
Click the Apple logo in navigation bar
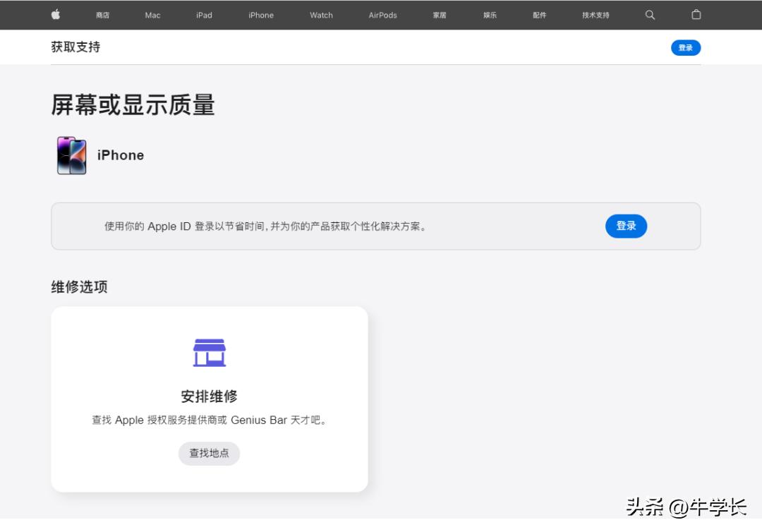coord(56,14)
